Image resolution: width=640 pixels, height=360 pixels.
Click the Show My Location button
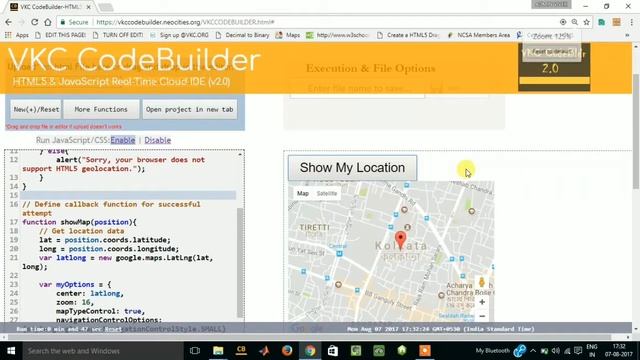pos(352,168)
